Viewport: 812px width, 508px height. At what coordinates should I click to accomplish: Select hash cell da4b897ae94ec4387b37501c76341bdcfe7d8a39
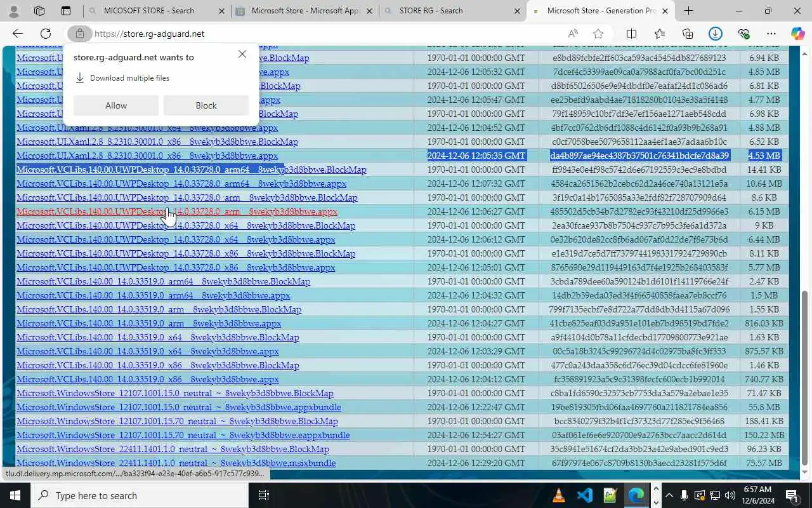[639, 156]
